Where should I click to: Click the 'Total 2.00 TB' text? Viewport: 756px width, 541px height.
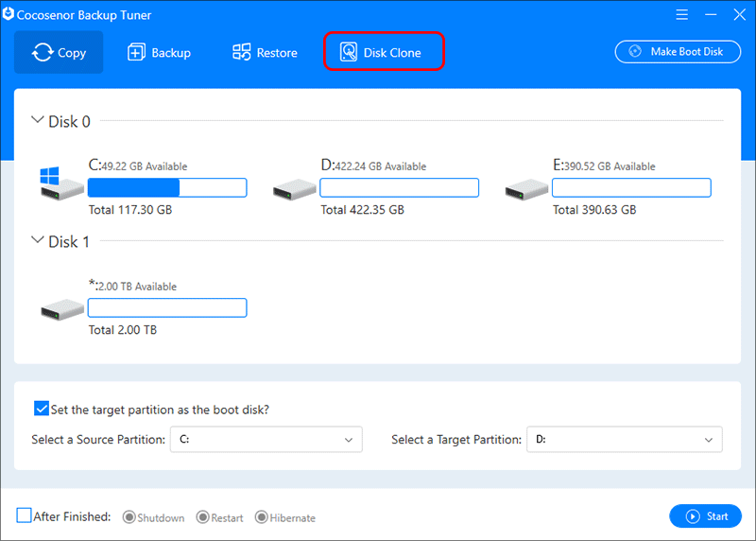[123, 330]
